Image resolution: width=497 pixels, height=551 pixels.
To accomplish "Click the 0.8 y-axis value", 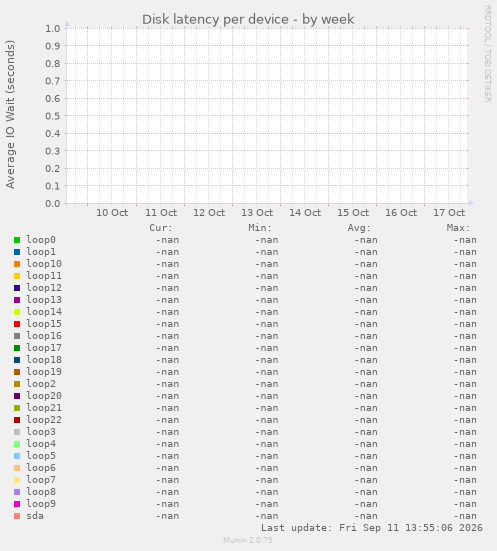I will (53, 64).
